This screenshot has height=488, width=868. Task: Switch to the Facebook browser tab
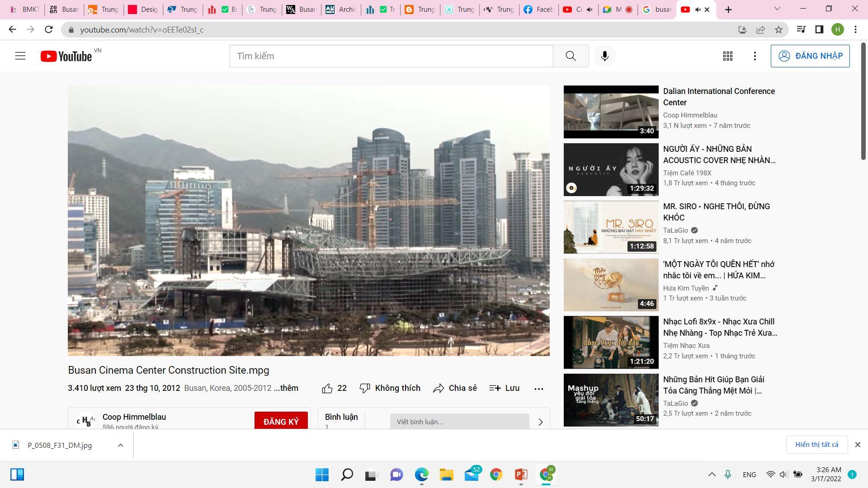[x=538, y=9]
